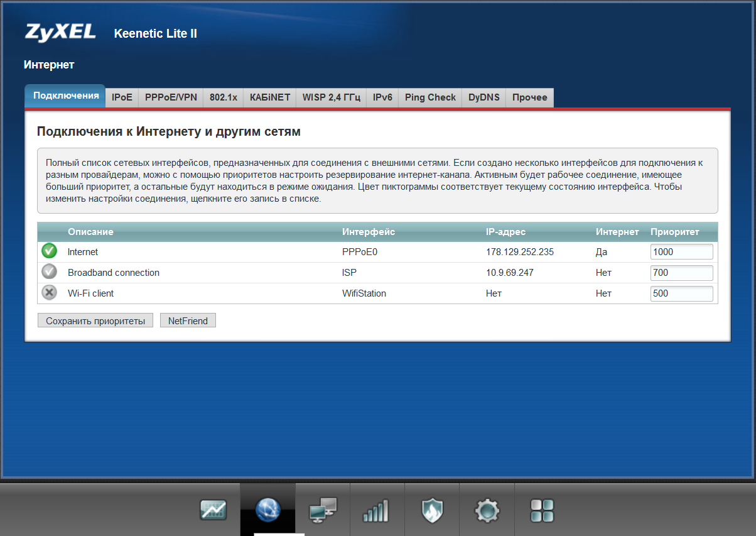
Task: Open the firewall shield security icon
Action: (x=432, y=510)
